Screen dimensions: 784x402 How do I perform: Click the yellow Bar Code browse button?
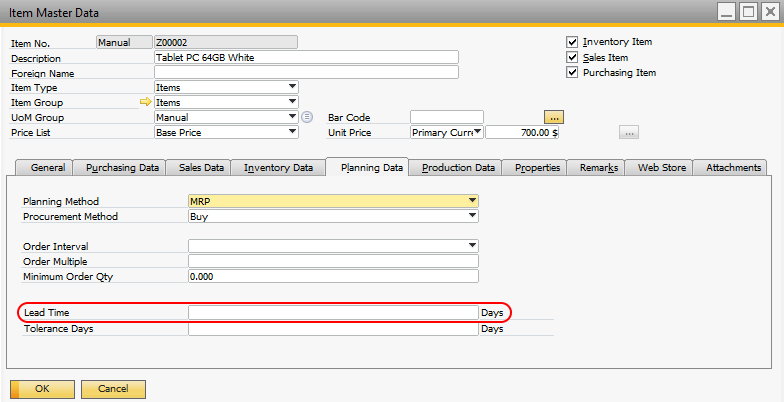click(x=554, y=117)
